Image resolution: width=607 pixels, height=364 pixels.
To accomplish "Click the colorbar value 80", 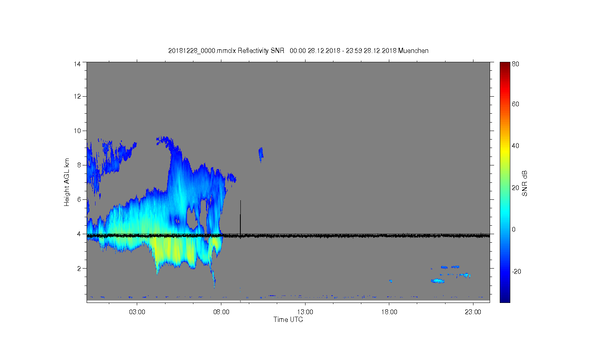I will coord(516,64).
